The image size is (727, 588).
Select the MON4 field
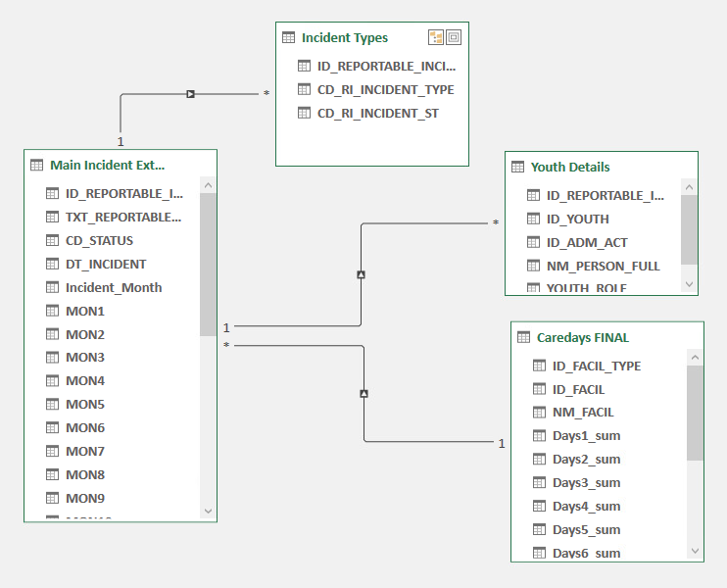pyautogui.click(x=85, y=380)
